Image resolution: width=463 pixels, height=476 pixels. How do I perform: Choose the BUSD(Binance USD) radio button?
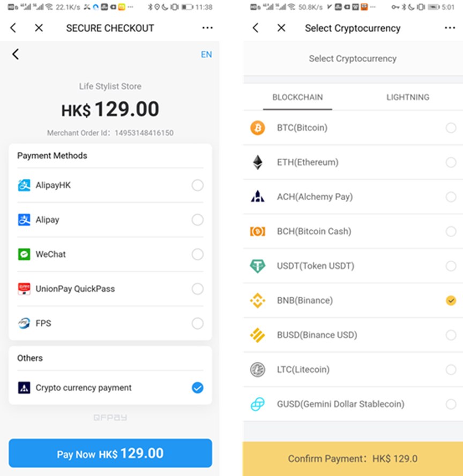coord(451,335)
